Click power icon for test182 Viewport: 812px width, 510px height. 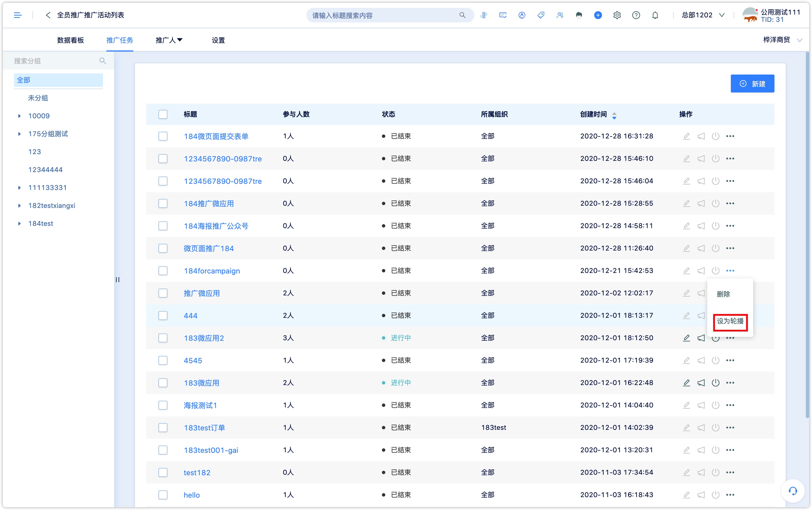[x=716, y=472]
